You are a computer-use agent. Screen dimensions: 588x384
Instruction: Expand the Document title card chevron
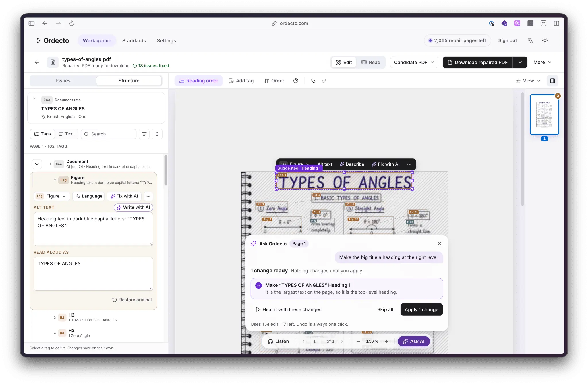34,99
